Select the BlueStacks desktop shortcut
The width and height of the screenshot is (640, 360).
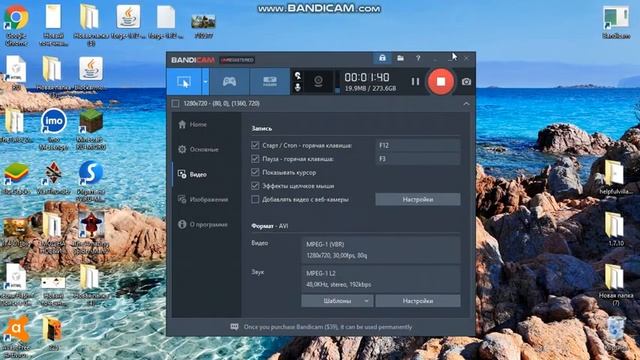tap(16, 178)
